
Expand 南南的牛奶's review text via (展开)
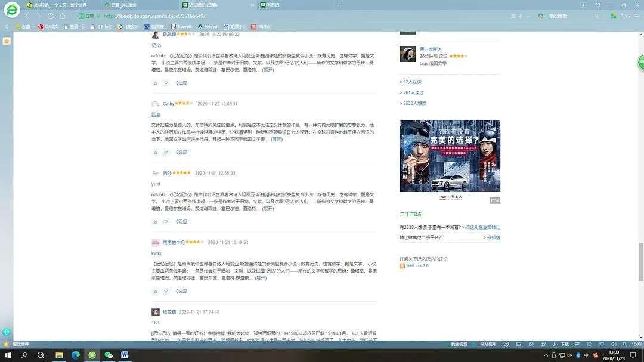[x=261, y=278]
